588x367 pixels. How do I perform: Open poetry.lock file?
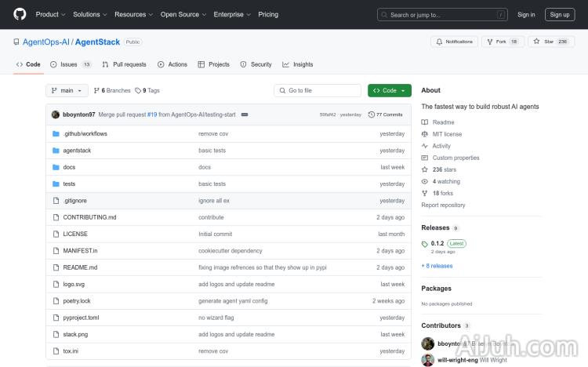coord(77,301)
